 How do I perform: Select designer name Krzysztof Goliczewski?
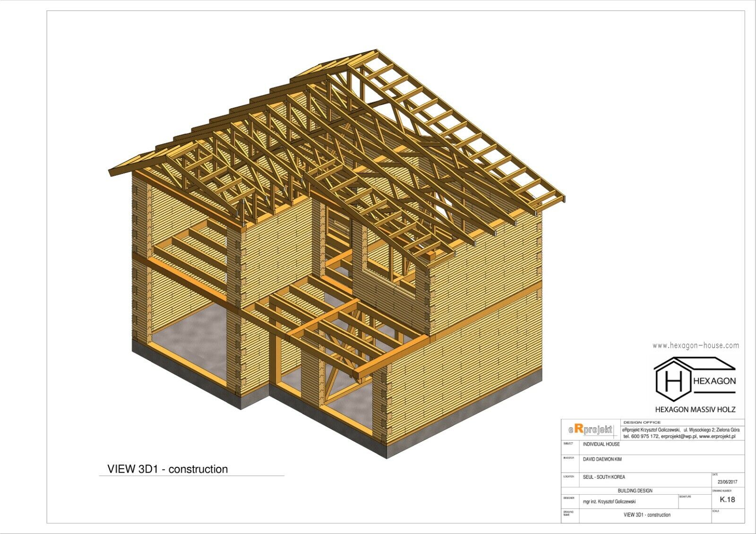(x=610, y=502)
